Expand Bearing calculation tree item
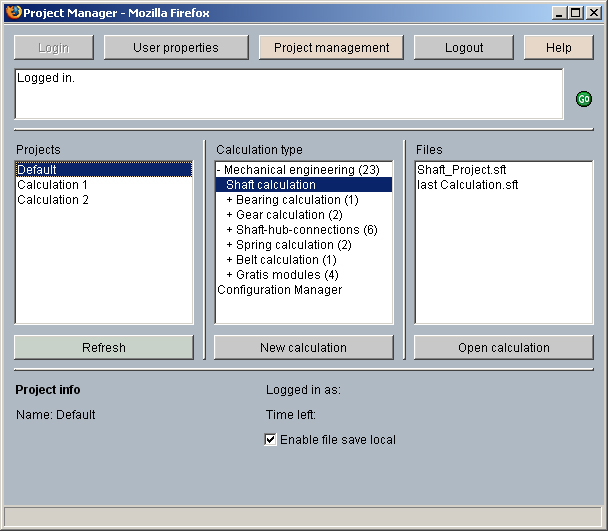The width and height of the screenshot is (608, 531). click(x=229, y=200)
